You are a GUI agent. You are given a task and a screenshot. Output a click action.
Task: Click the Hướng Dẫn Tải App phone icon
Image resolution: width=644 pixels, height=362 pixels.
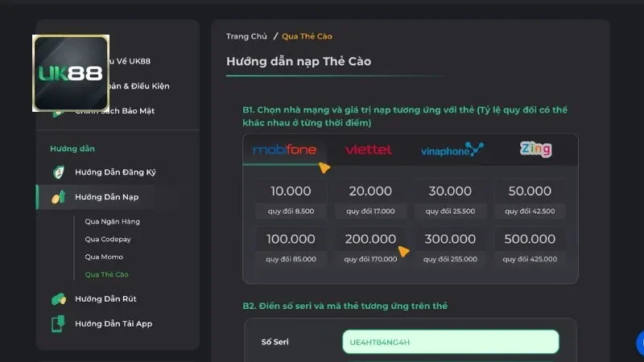point(58,323)
